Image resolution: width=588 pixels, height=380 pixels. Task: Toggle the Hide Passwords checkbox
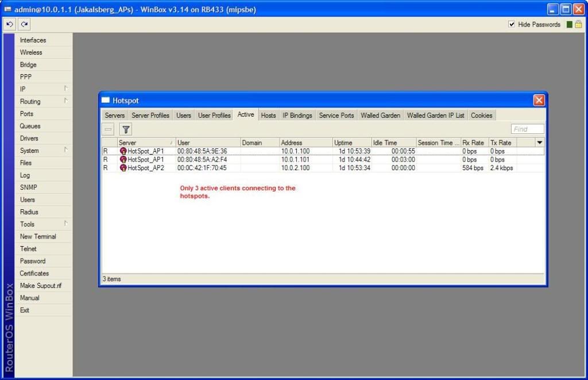[x=511, y=24]
